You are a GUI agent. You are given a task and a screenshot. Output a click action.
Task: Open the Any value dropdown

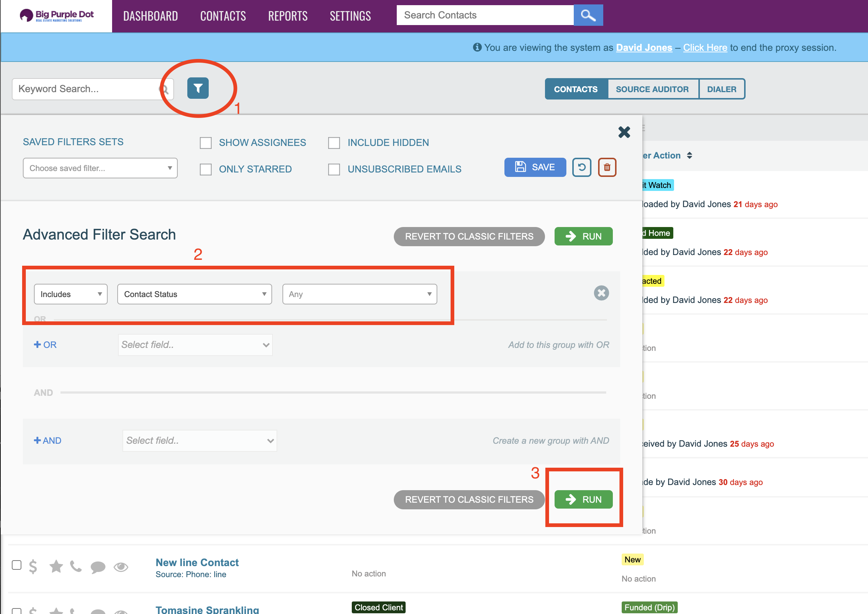click(x=359, y=294)
